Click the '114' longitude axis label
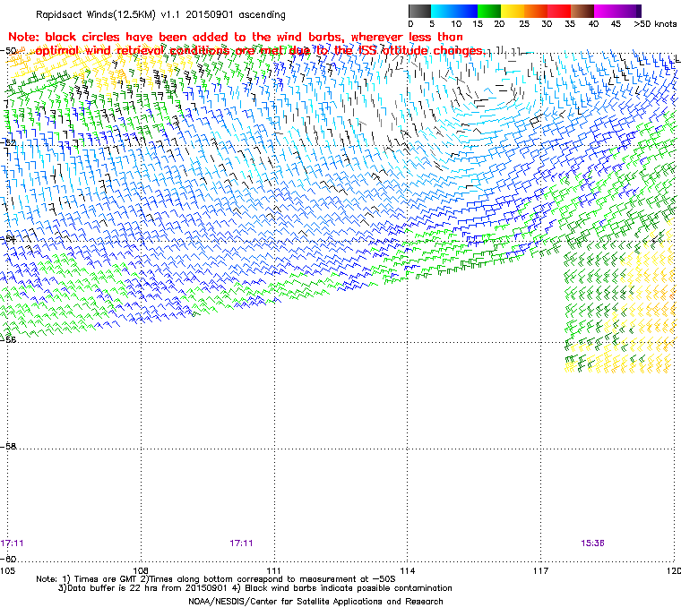The height and width of the screenshot is (616, 681). (407, 571)
